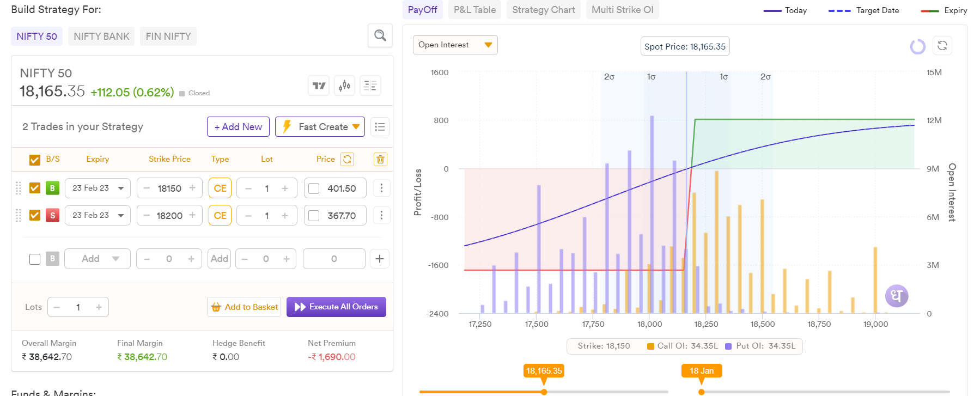Uncheck the 18150 CE trade checkbox
980x396 pixels.
(34, 188)
